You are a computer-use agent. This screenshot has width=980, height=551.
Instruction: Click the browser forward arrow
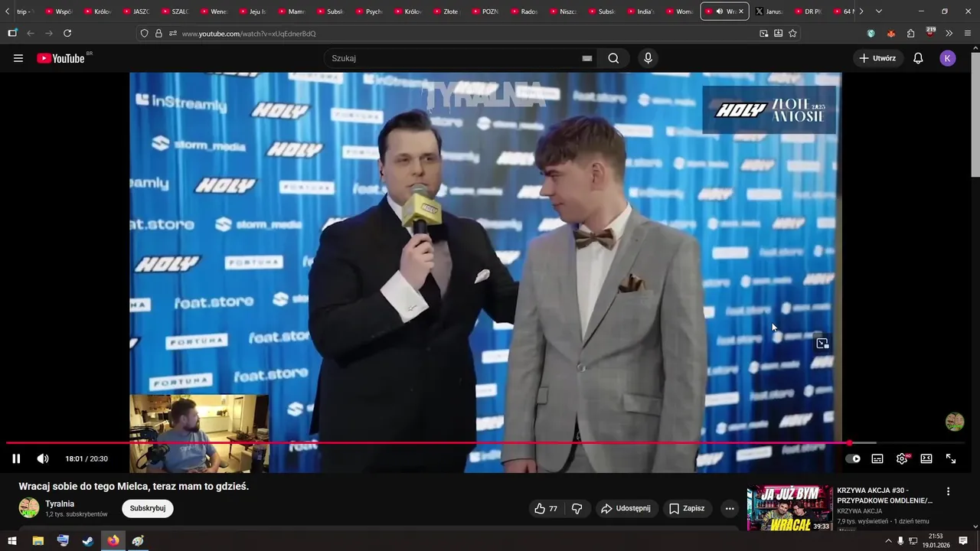49,33
